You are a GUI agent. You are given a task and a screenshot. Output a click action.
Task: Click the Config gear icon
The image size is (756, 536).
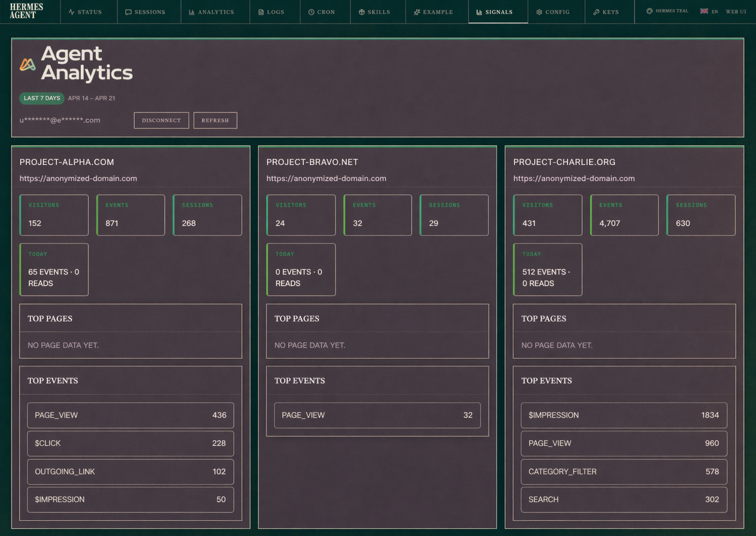tap(539, 12)
